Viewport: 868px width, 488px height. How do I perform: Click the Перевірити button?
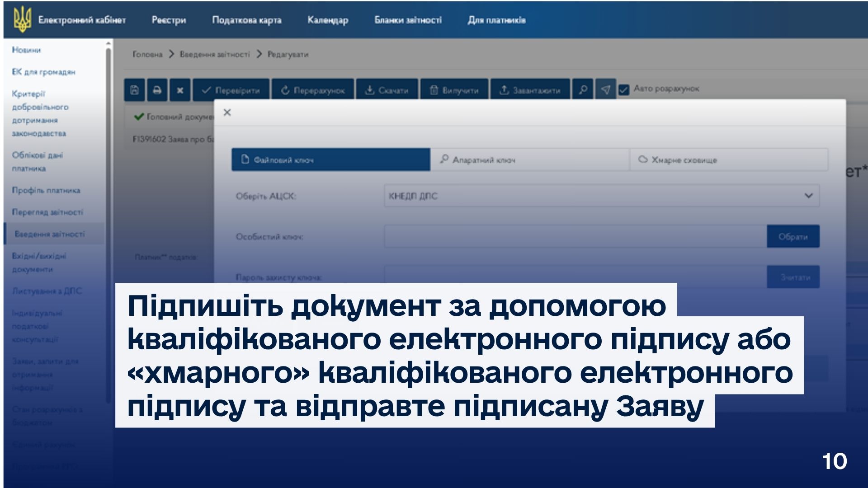coord(231,90)
